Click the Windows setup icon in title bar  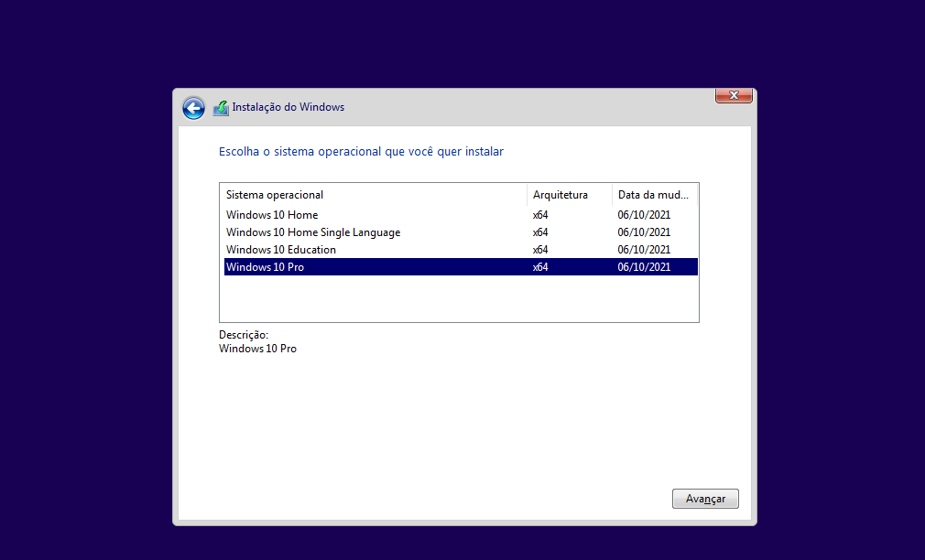point(221,108)
